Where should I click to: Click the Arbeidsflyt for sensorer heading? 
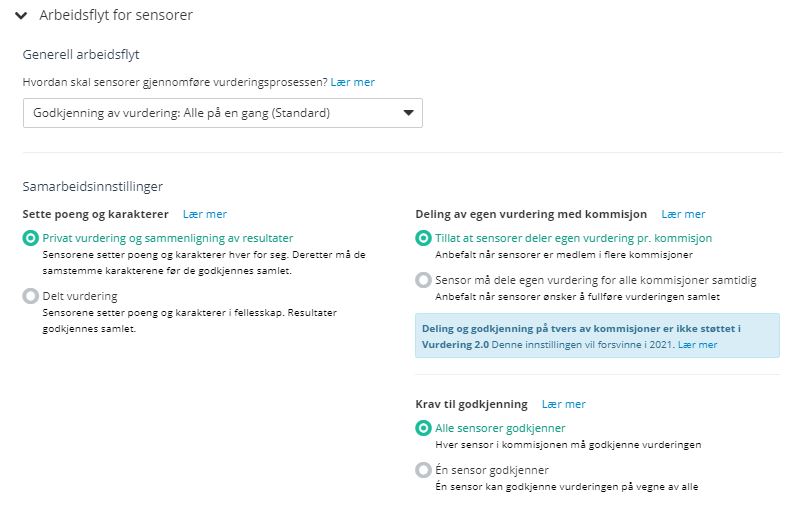click(116, 15)
